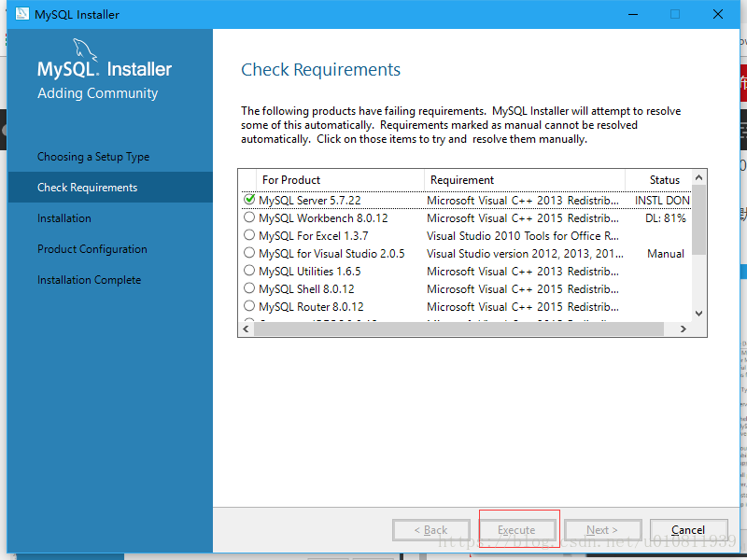Select the MySQL For Excel 1.3.7 radio circle

[x=249, y=235]
